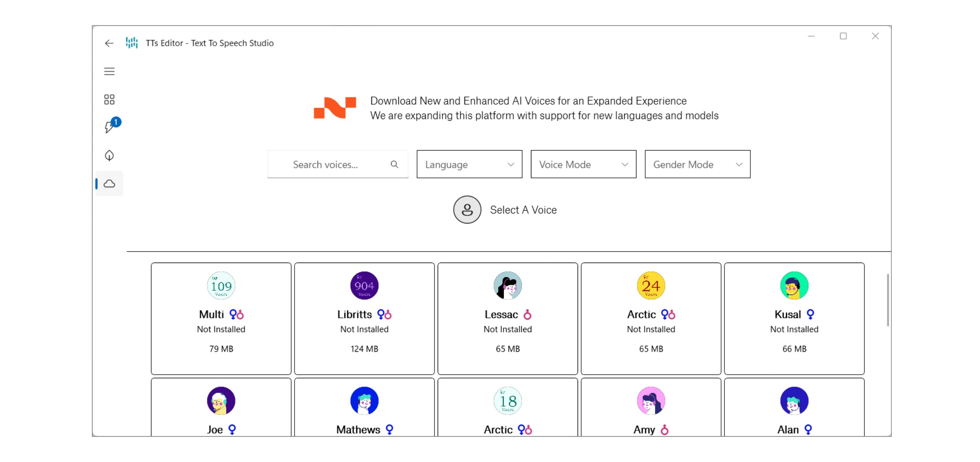Image resolution: width=980 pixels, height=462 pixels.
Task: Select the cloud voices sidebar tab
Action: [x=109, y=183]
